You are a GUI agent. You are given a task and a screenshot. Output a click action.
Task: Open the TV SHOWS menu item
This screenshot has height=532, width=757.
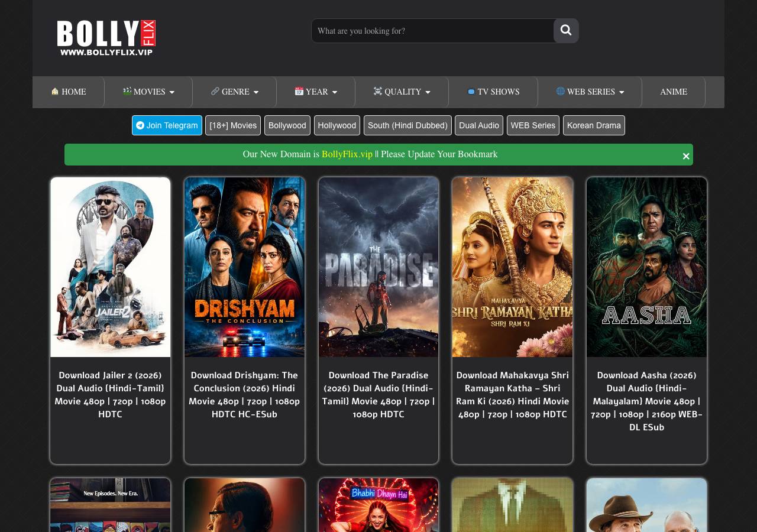click(493, 92)
